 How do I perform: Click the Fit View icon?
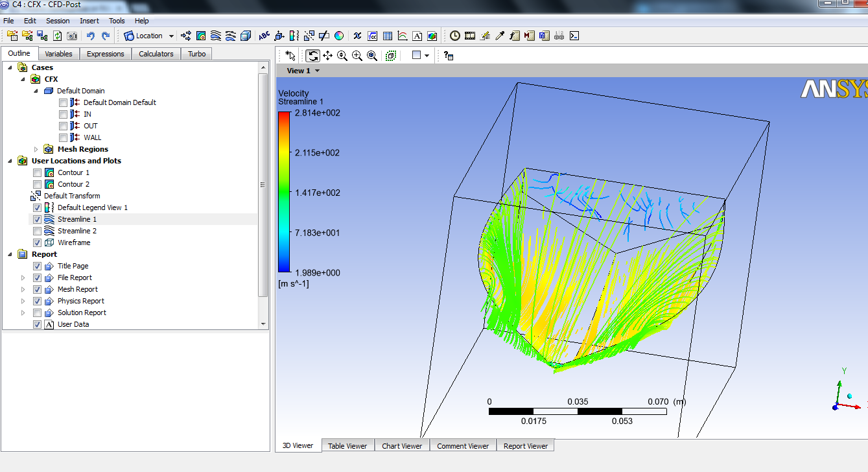pyautogui.click(x=372, y=56)
